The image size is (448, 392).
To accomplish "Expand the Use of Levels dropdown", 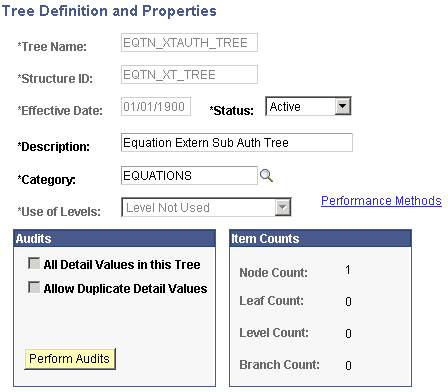I will tap(206, 207).
